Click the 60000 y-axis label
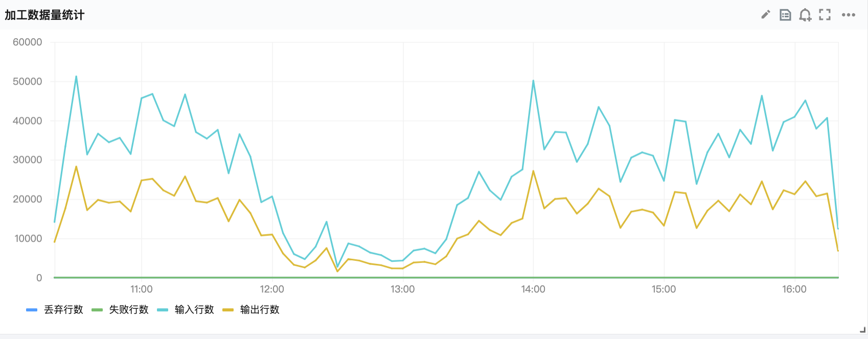This screenshot has width=868, height=339. point(28,42)
